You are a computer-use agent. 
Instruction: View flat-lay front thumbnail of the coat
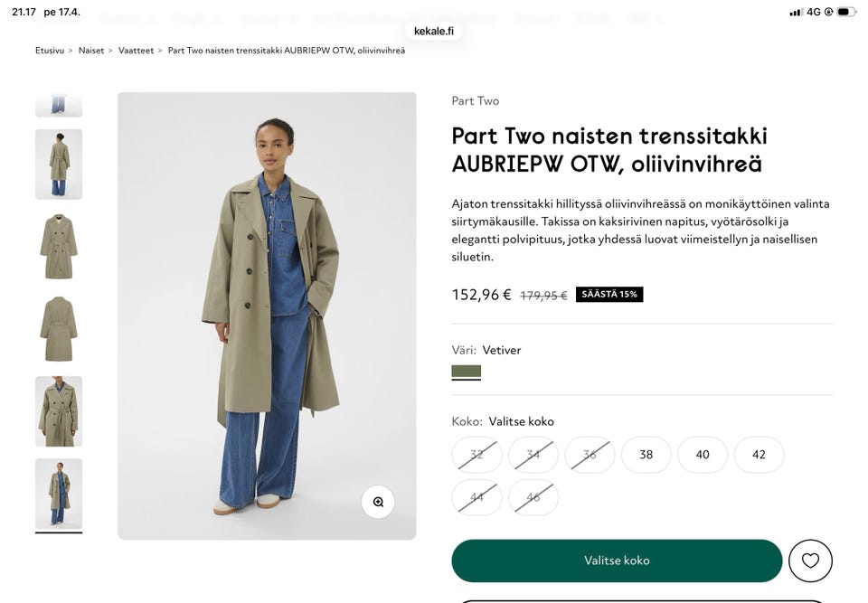59,246
